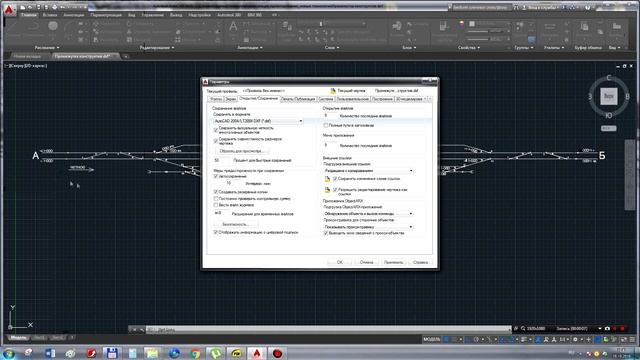Click the Group icon in the ribbon
The width and height of the screenshot is (640, 360).
pos(520,27)
